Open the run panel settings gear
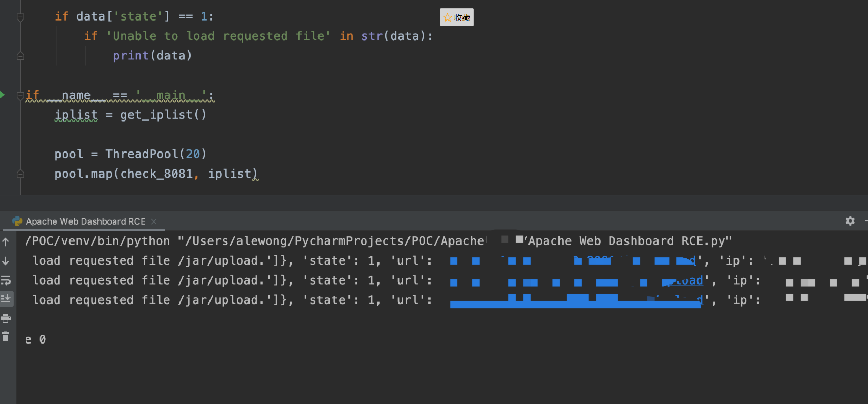 pyautogui.click(x=850, y=221)
